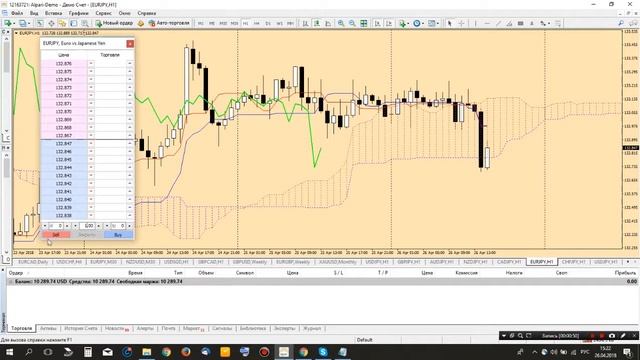The image size is (640, 360).
Task: Select the M5 timeframe button
Action: coord(211,24)
